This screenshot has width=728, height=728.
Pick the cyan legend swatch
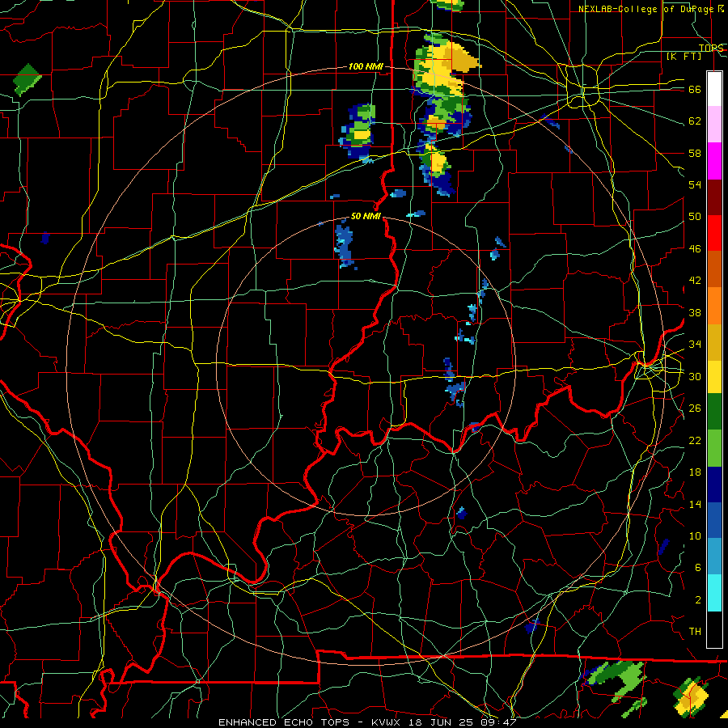714,594
